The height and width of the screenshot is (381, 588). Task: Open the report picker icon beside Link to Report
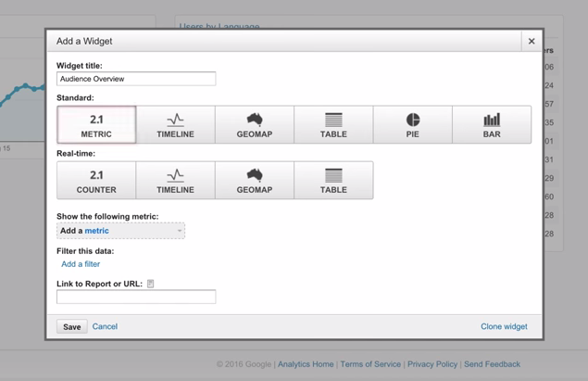(150, 284)
